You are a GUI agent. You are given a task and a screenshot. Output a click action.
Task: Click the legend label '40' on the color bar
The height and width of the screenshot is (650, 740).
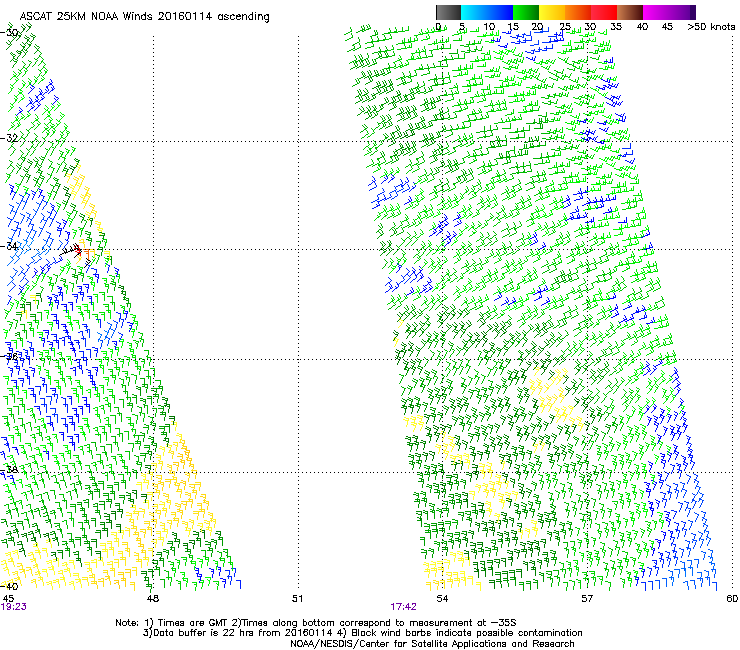click(x=642, y=27)
